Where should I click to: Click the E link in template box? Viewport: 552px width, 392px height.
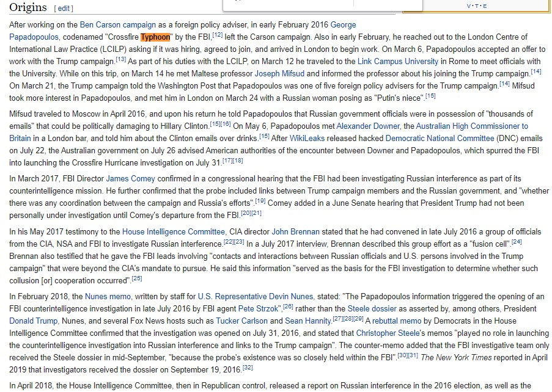pos(485,6)
